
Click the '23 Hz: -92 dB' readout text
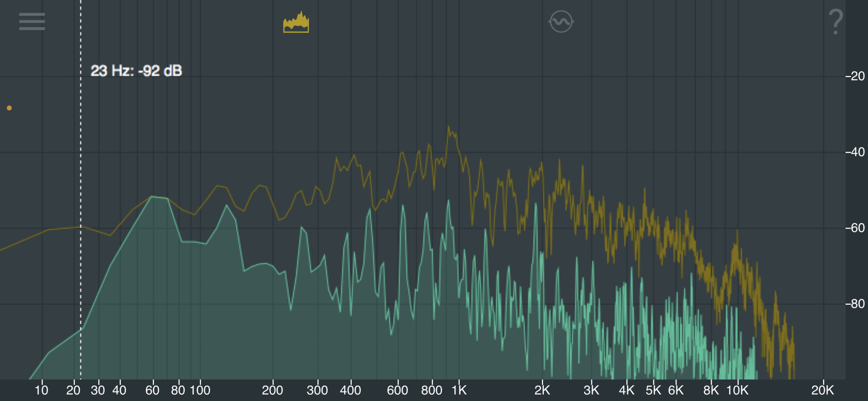coord(136,71)
